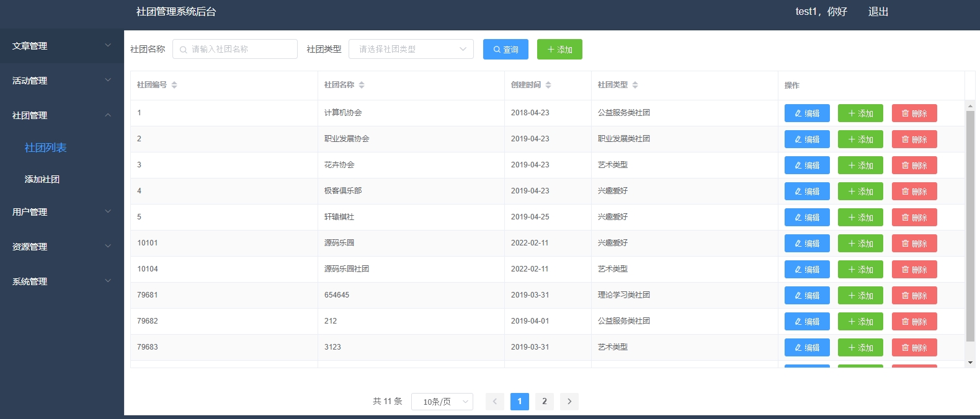Click the table's vertical scrollbar thumb

pos(971,226)
